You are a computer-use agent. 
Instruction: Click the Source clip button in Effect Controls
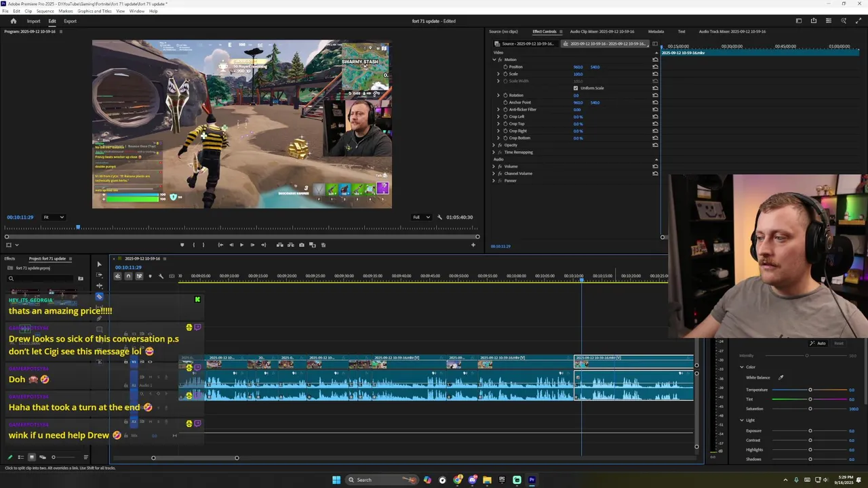coord(526,43)
